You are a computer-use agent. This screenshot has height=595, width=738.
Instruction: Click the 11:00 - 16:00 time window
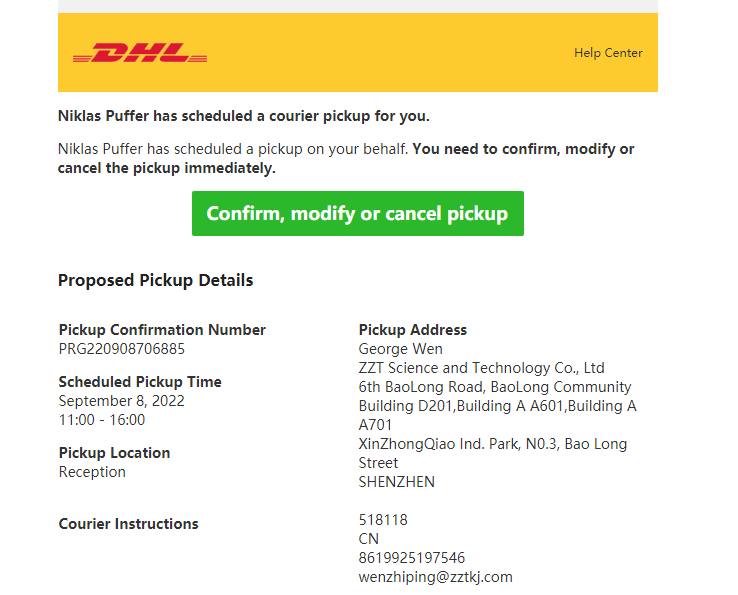coord(102,420)
